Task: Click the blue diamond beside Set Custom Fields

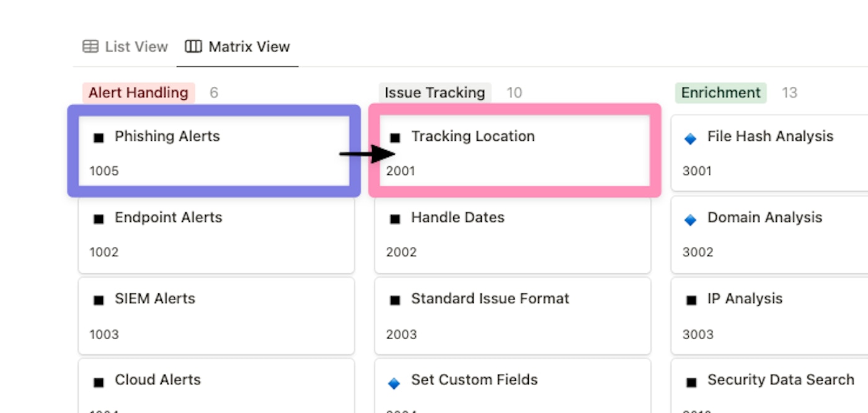Action: tap(394, 383)
